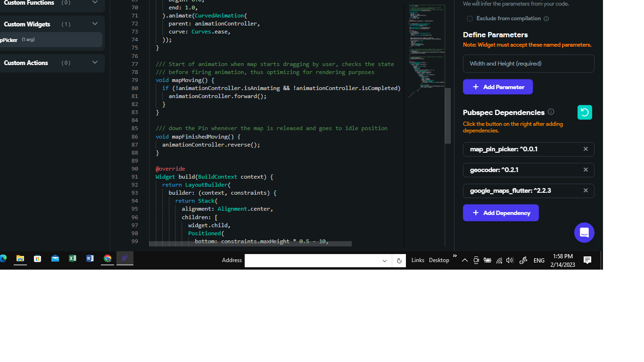
Task: Open info tooltip next to Pubspec Dependencies
Action: point(551,112)
